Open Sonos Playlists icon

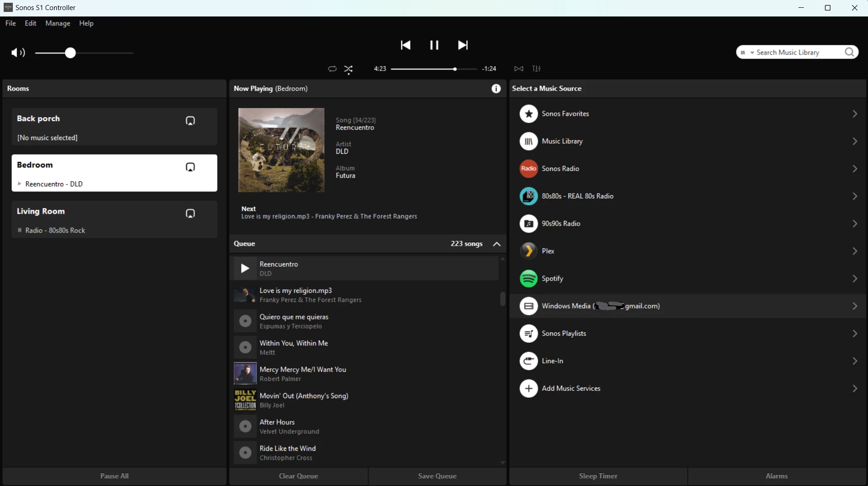click(x=529, y=333)
